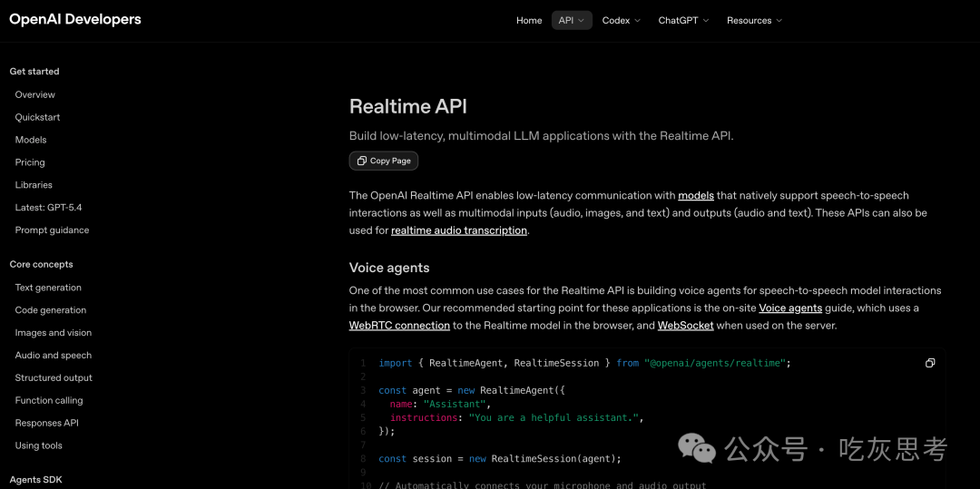The height and width of the screenshot is (489, 980).
Task: Expand the Codex dropdown menu
Action: pyautogui.click(x=622, y=20)
